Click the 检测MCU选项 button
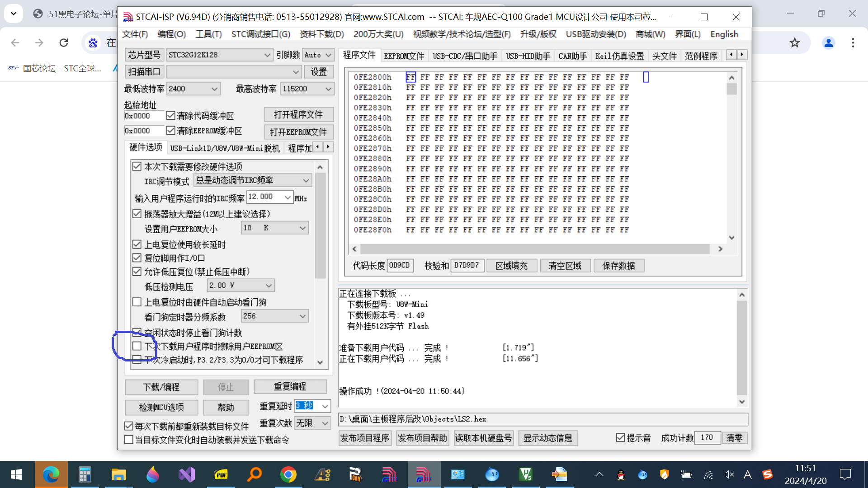868x488 pixels. [x=161, y=408]
